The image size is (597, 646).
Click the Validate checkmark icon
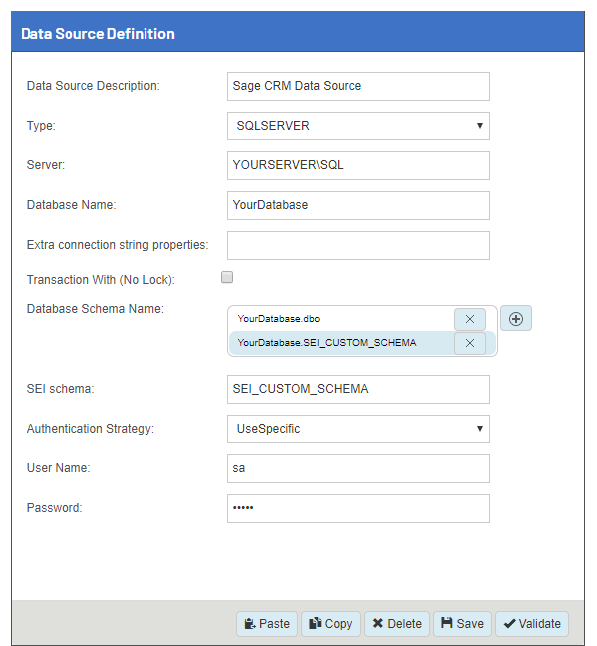point(510,624)
